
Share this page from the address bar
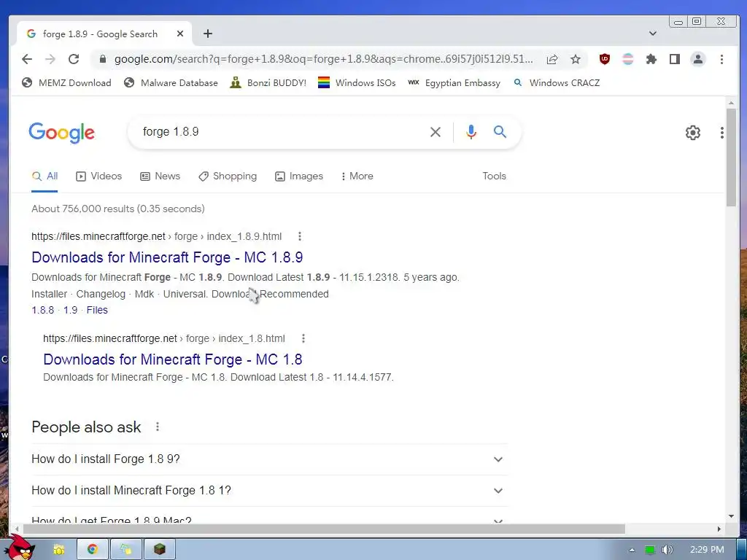(x=552, y=59)
